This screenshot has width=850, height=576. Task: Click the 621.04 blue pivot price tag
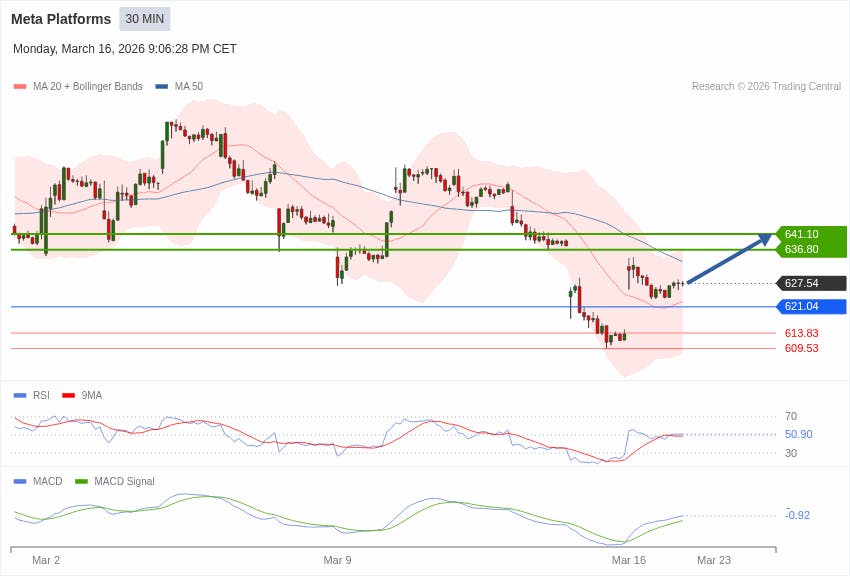(x=811, y=306)
